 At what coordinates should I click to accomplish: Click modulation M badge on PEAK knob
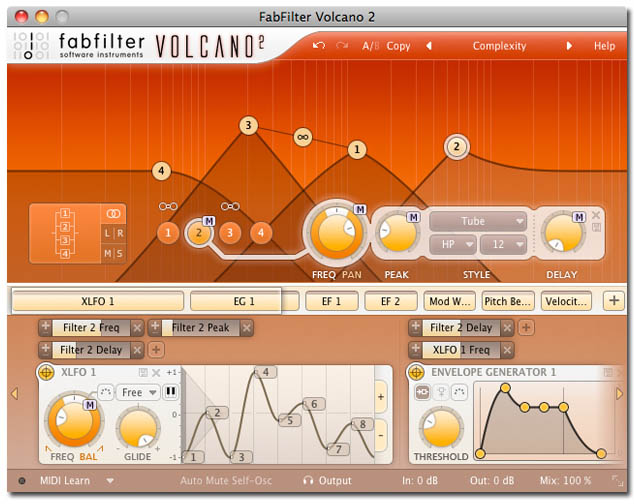point(413,218)
